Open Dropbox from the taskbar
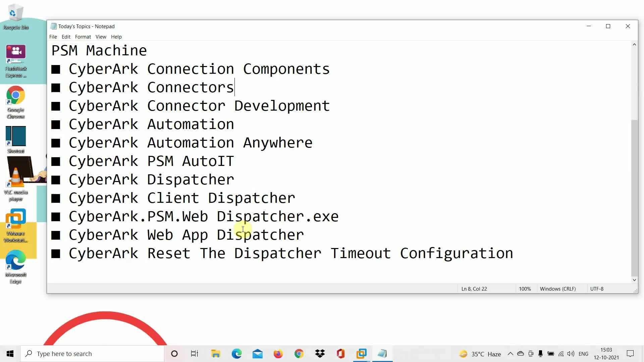Screen dimensions: 644x362 click(320, 354)
